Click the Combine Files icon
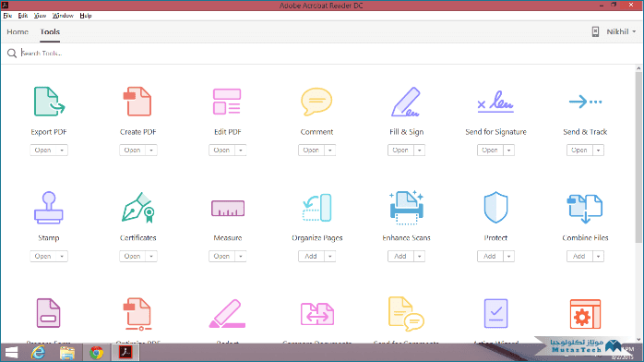Viewport: 644px width, 362px height. coord(585,209)
